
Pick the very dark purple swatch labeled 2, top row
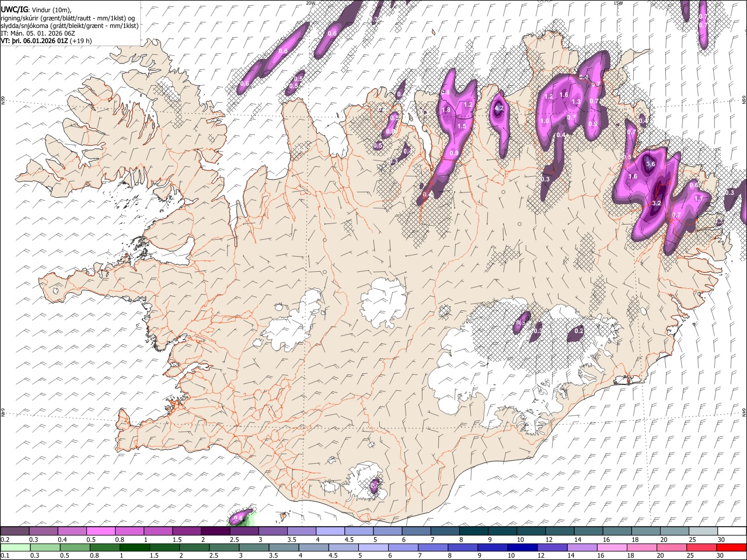coord(215,531)
